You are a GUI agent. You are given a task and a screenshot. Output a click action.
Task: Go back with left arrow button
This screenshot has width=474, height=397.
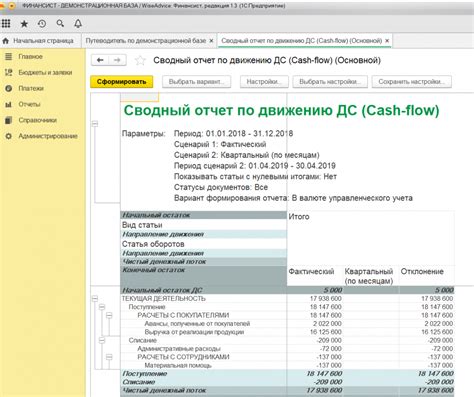(x=100, y=60)
